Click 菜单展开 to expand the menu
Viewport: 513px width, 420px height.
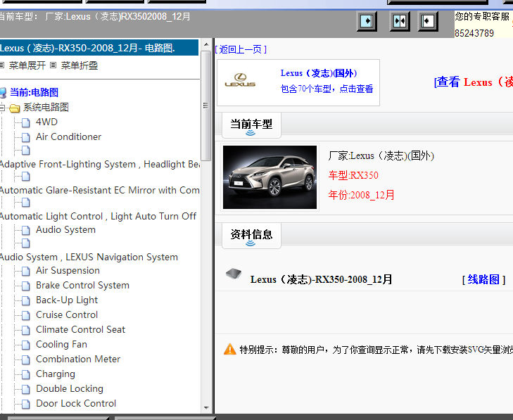click(x=27, y=65)
